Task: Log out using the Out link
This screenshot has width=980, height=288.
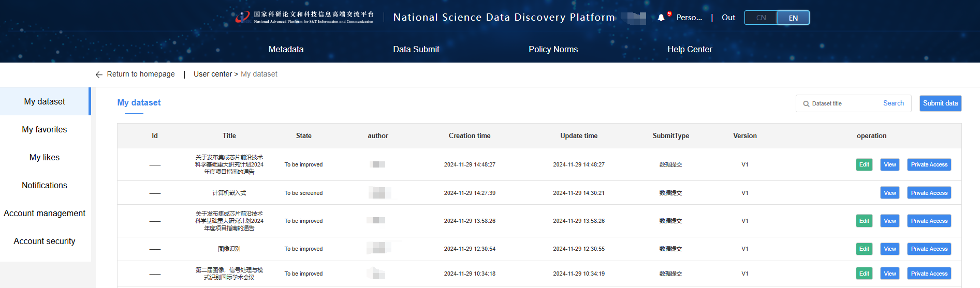Action: click(728, 18)
